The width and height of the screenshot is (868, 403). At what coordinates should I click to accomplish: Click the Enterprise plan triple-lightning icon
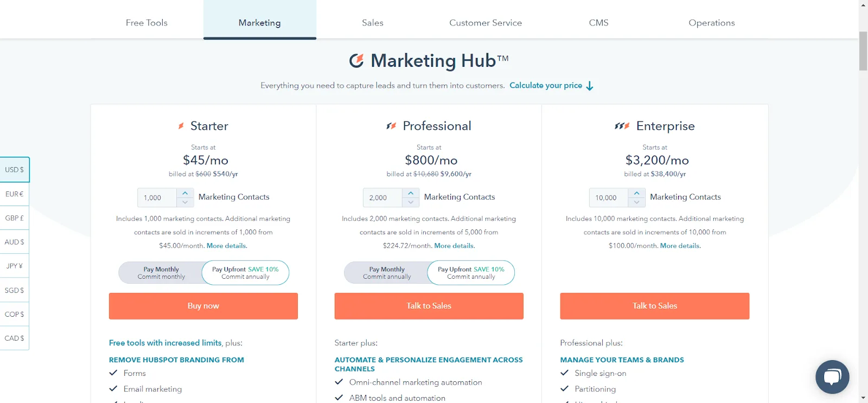tap(622, 126)
